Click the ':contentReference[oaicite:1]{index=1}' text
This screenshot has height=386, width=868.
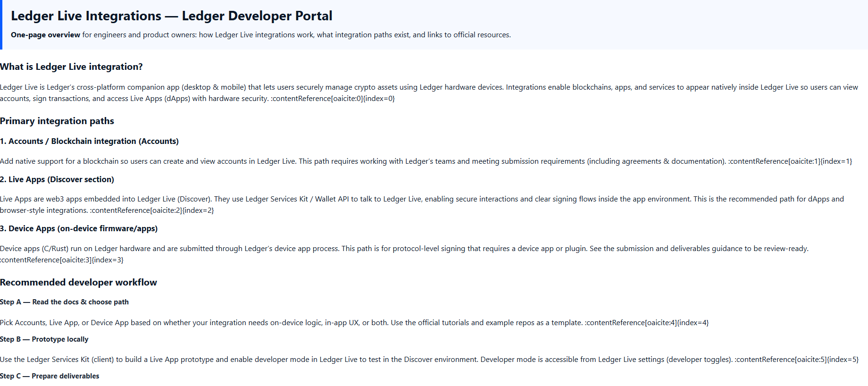tap(790, 161)
